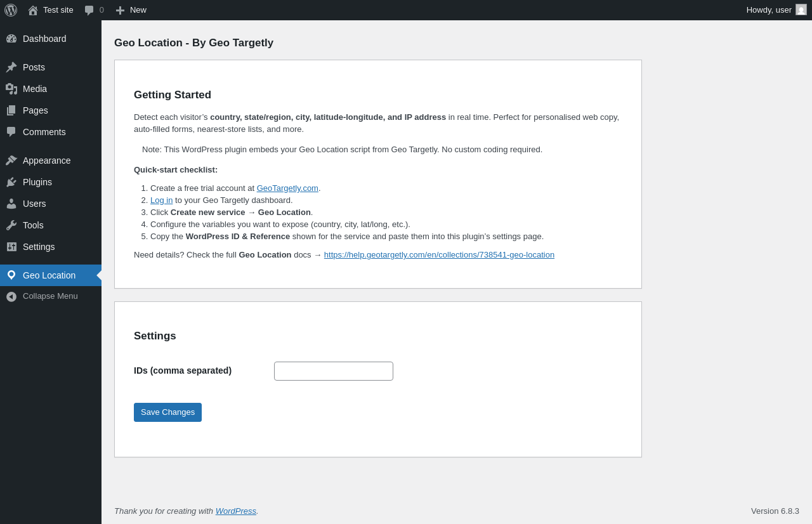
Task: Click the Users person icon
Action: pyautogui.click(x=11, y=204)
